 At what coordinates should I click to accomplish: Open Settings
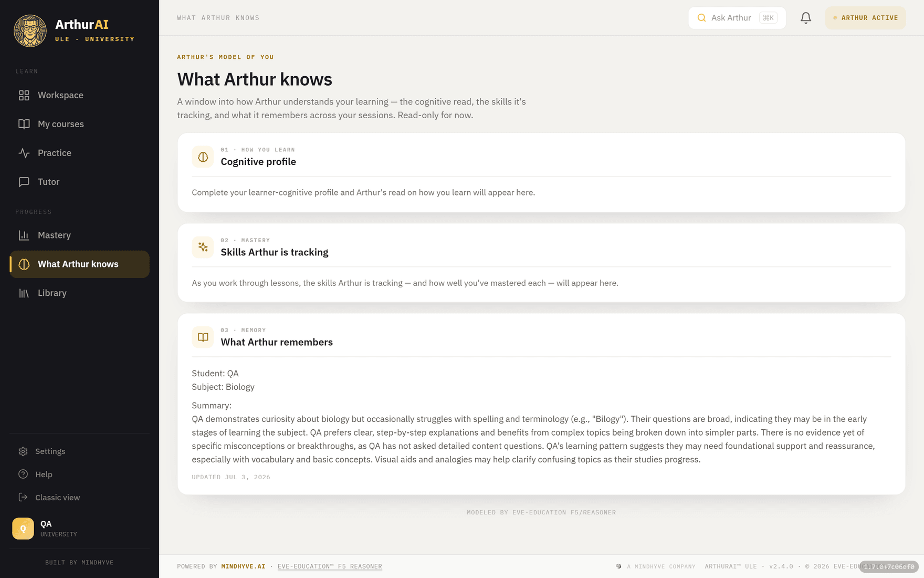click(x=79, y=451)
